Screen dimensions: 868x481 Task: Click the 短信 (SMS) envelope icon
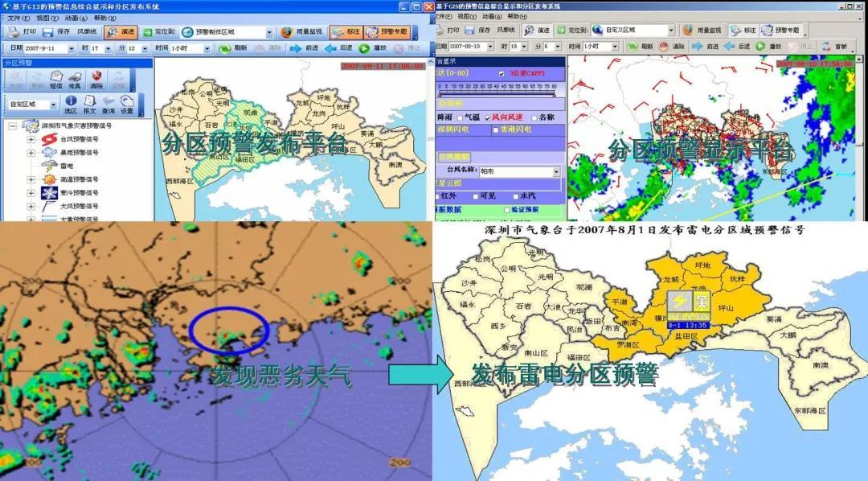pyautogui.click(x=55, y=81)
